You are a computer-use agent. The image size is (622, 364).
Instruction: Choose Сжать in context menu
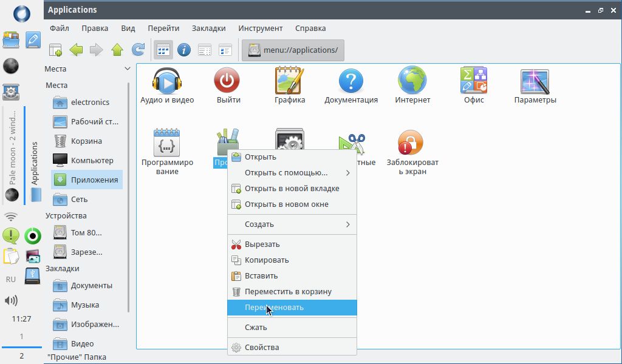292,328
